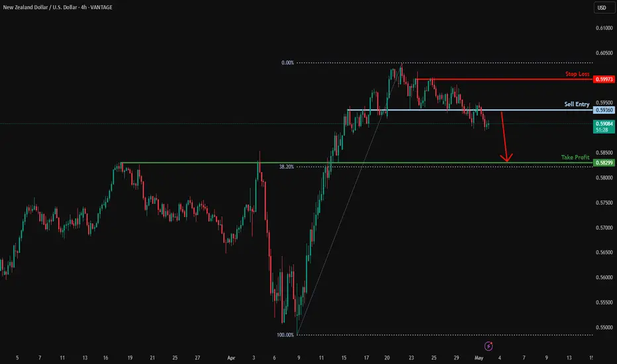Image resolution: width=617 pixels, height=364 pixels.
Task: Click the Take Profit text label
Action: click(x=575, y=157)
